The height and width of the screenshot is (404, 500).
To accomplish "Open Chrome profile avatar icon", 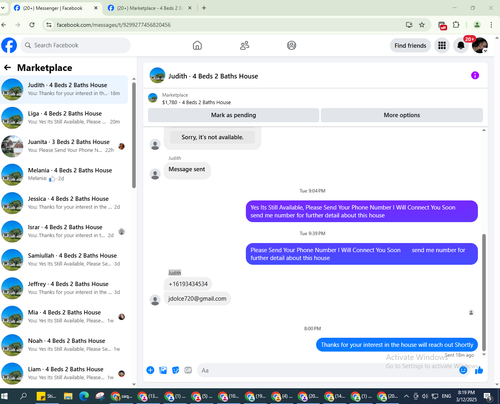I will (x=477, y=25).
